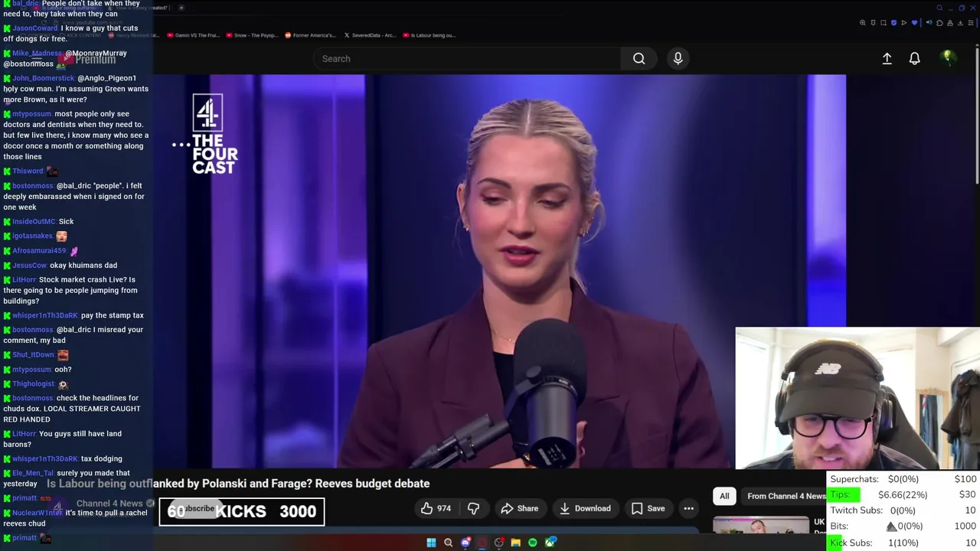
Task: Dislike the video with the thumbs-down icon
Action: 473,508
